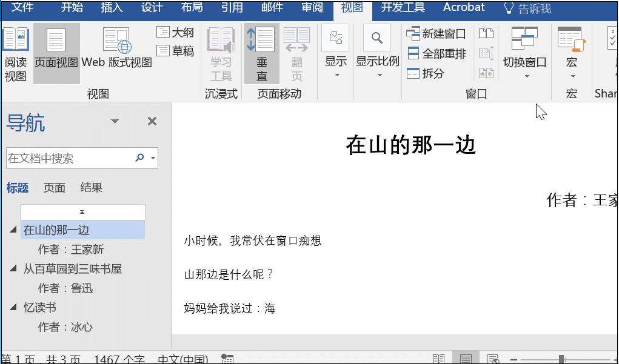
Task: Click word count 1467 个字
Action: [x=119, y=359]
